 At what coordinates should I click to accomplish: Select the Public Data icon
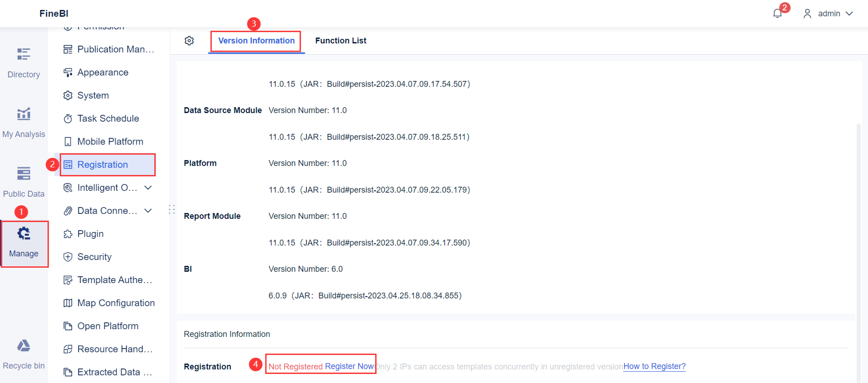click(24, 174)
